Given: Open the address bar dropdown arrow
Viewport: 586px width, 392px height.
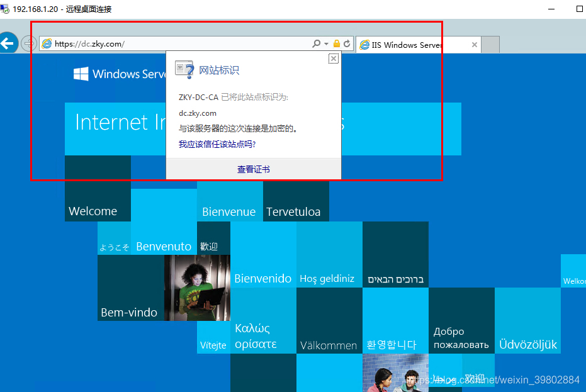Looking at the screenshot, I should [x=326, y=44].
